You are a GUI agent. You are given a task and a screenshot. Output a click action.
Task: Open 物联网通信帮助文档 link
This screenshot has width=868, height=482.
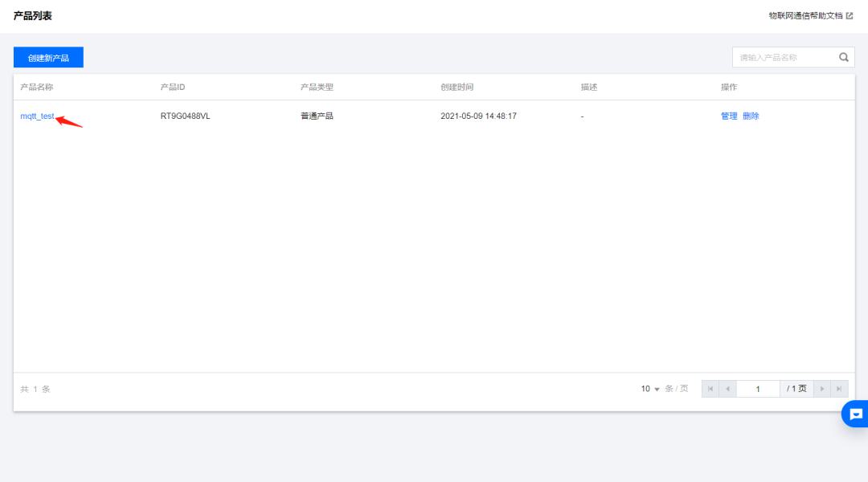coord(805,16)
